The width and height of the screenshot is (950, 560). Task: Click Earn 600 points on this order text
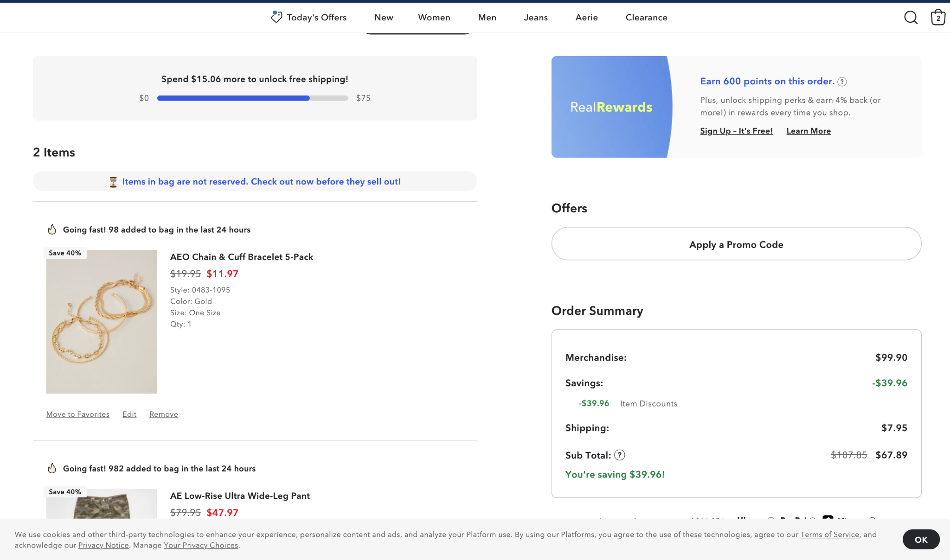[x=767, y=81]
